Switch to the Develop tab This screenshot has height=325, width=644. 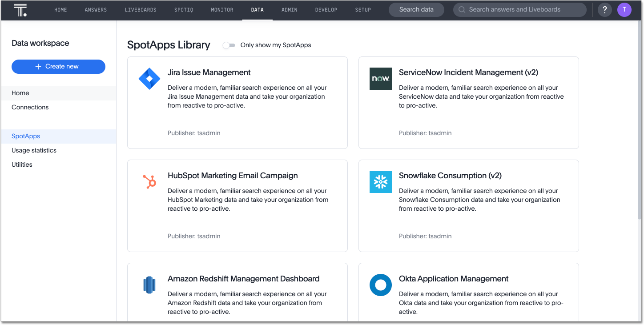(x=326, y=10)
